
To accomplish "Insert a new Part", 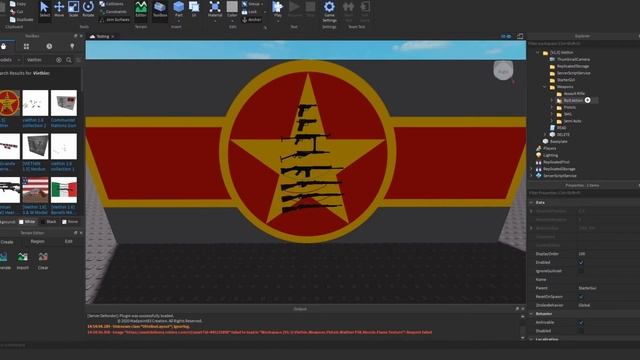I will click(x=179, y=9).
